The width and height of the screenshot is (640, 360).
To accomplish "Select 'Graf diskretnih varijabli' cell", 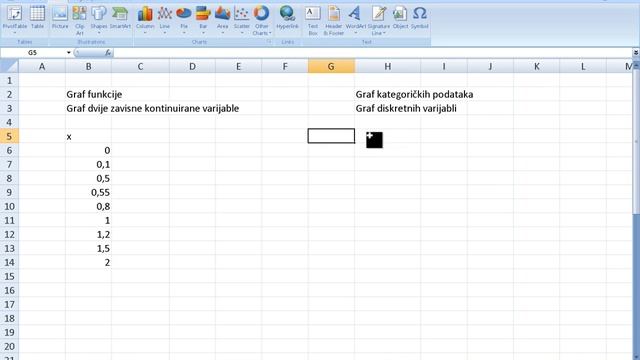I will [x=387, y=108].
